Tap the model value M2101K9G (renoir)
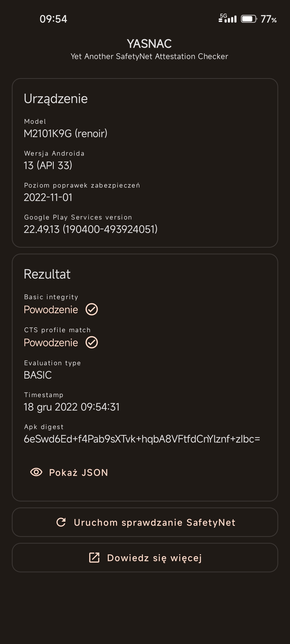 [66, 133]
